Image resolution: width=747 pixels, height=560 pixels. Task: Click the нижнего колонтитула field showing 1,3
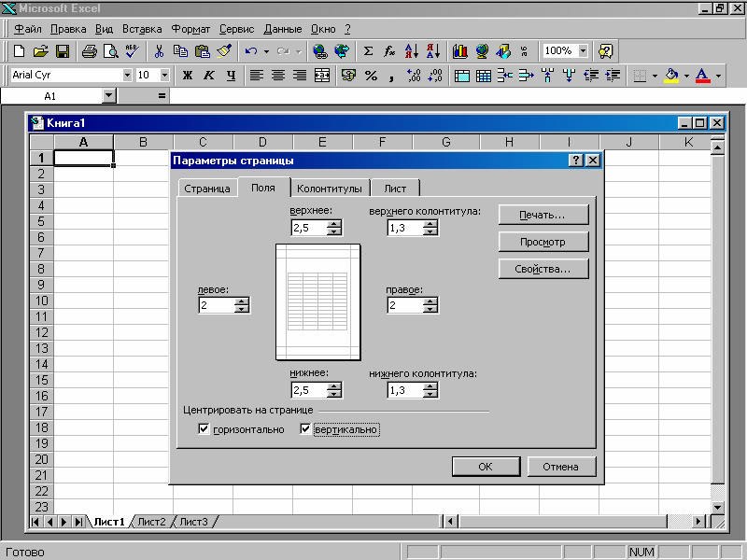[x=405, y=390]
